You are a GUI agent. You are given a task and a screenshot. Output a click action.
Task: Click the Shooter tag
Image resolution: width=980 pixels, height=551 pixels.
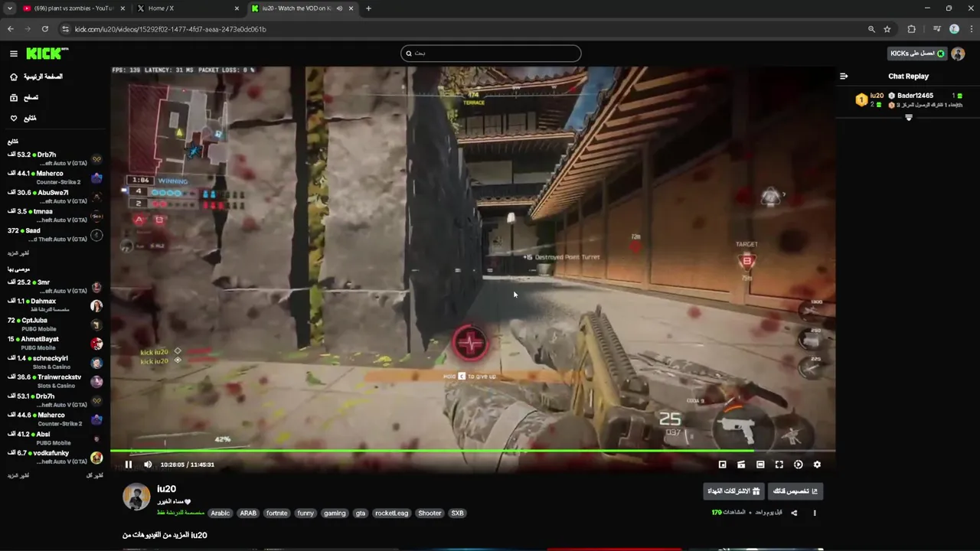pos(430,514)
